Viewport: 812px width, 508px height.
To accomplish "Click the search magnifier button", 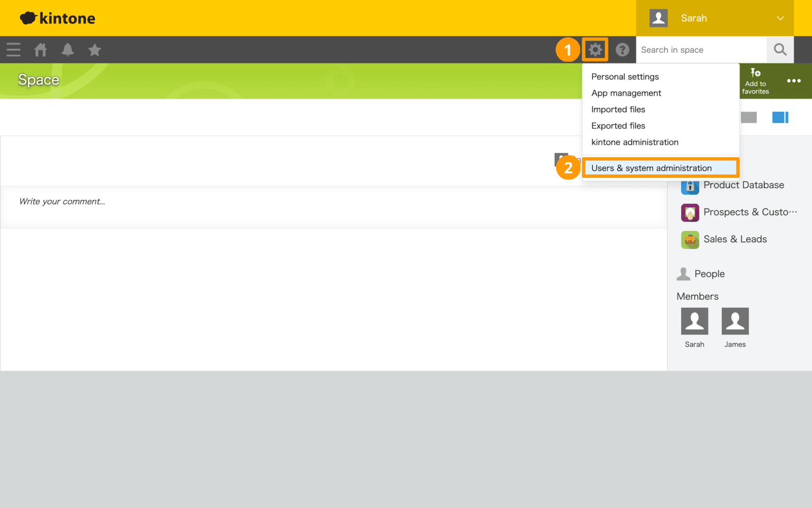I will 780,50.
